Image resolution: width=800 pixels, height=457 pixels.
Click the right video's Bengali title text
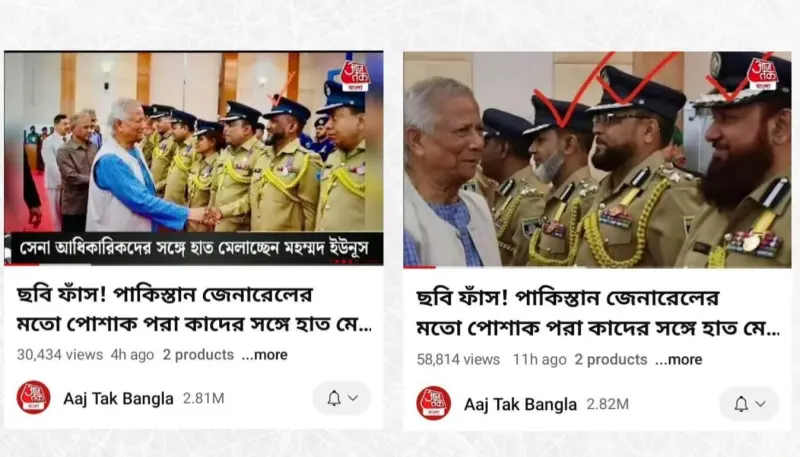598,313
